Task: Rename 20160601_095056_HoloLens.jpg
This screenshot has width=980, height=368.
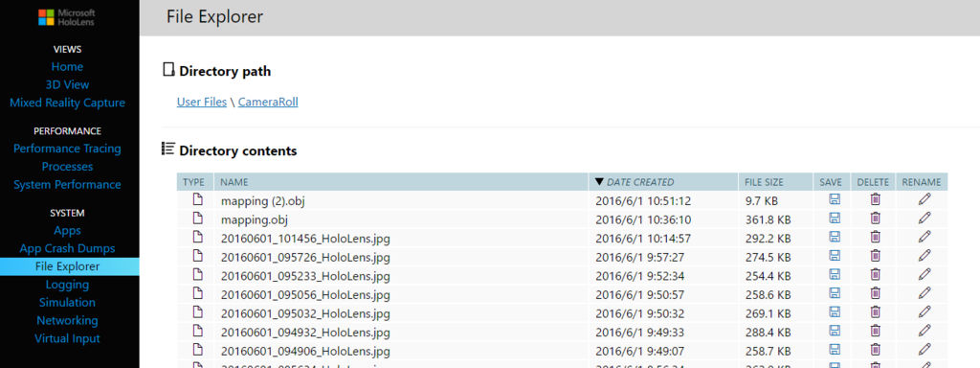Action: click(924, 293)
